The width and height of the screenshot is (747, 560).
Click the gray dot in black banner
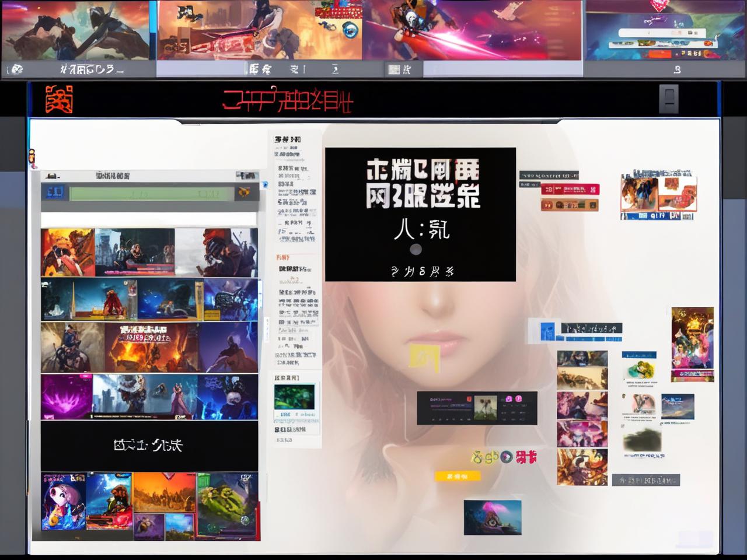pyautogui.click(x=416, y=250)
